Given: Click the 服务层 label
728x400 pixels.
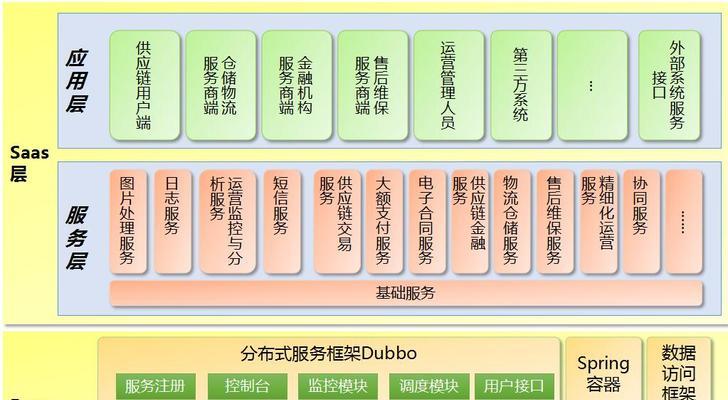Looking at the screenshot, I should click(77, 239).
